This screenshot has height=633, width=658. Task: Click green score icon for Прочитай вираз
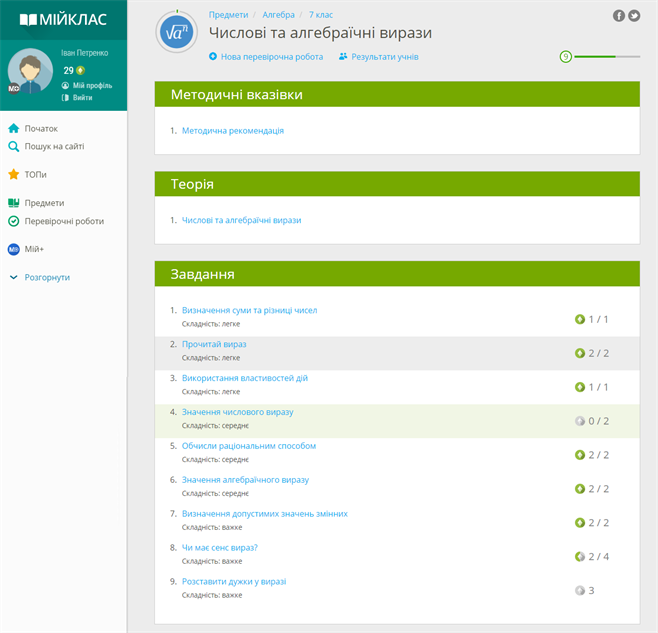580,353
